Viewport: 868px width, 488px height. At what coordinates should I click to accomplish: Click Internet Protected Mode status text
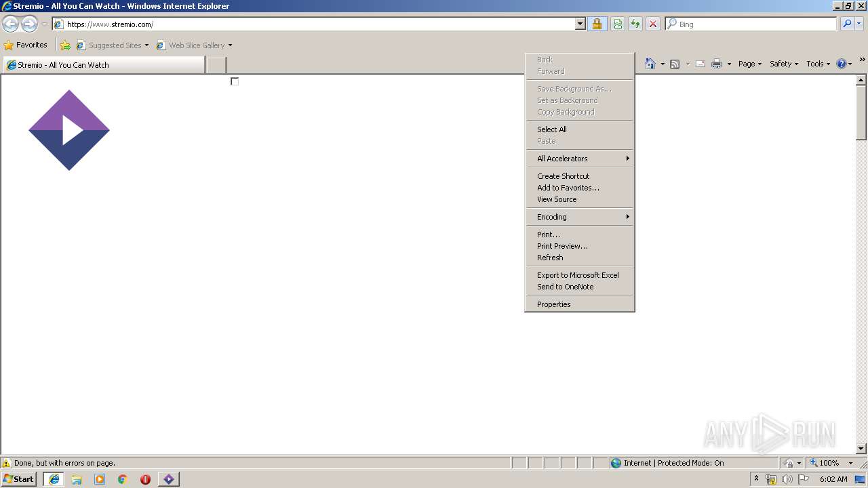pyautogui.click(x=673, y=463)
